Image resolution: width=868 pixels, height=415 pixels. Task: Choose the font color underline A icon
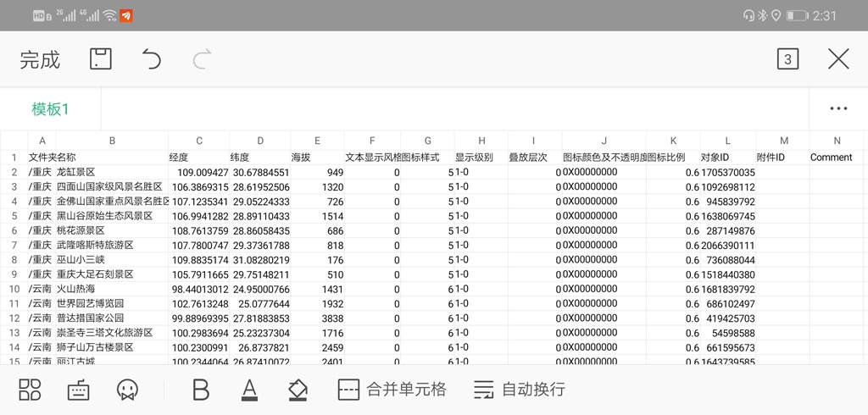249,390
